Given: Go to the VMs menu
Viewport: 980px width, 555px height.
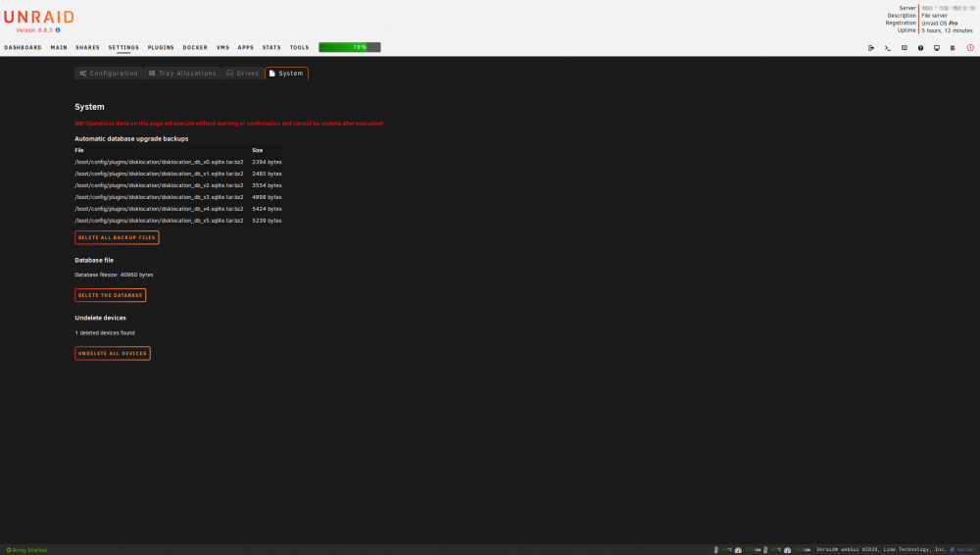Looking at the screenshot, I should [x=223, y=47].
